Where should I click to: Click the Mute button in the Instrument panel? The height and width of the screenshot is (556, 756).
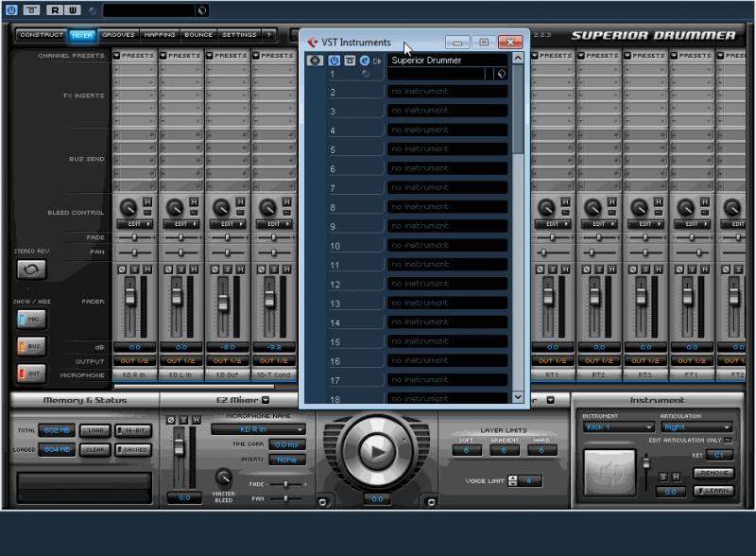pos(676,477)
